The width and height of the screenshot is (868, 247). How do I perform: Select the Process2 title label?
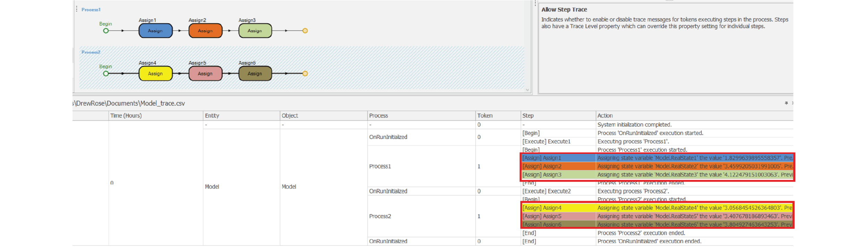pyautogui.click(x=91, y=52)
